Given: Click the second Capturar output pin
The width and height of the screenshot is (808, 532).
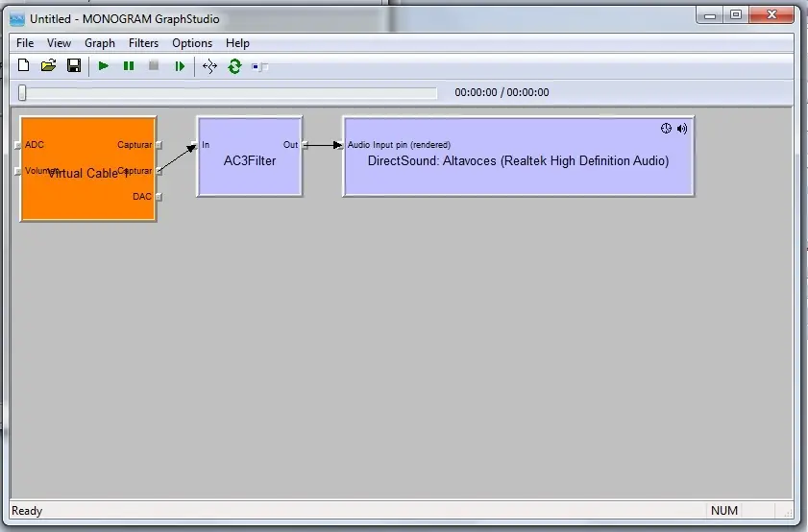Looking at the screenshot, I should (159, 171).
